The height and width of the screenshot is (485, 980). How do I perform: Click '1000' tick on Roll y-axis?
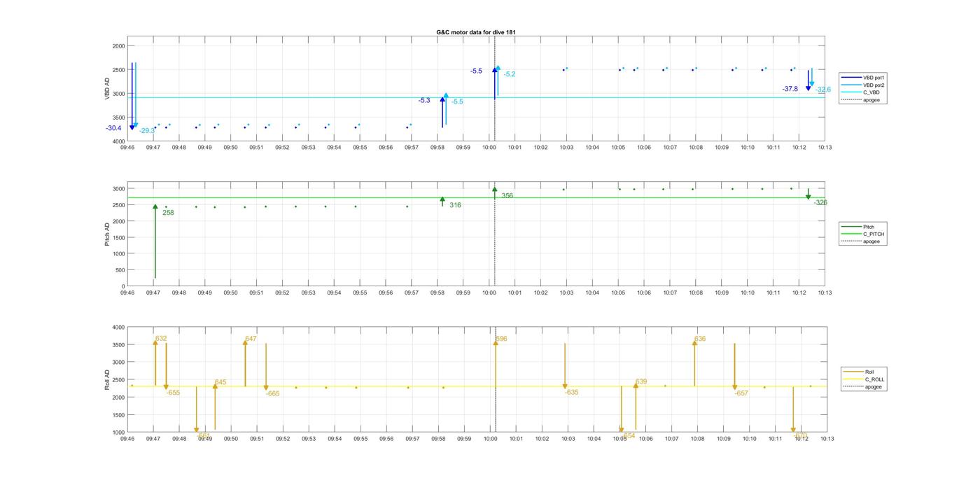click(118, 433)
